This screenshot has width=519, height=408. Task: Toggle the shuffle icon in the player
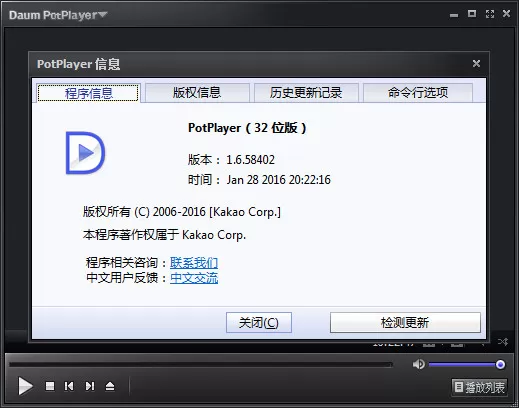tap(503, 342)
